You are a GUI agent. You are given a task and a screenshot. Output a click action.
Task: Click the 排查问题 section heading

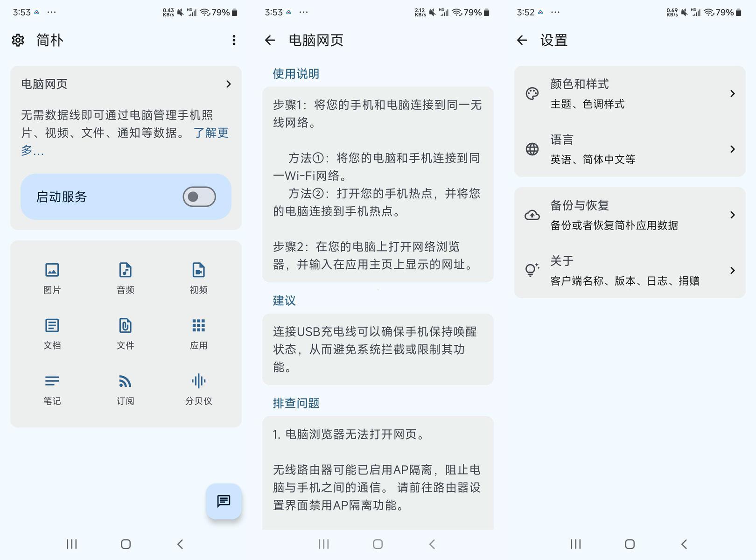[x=296, y=403]
